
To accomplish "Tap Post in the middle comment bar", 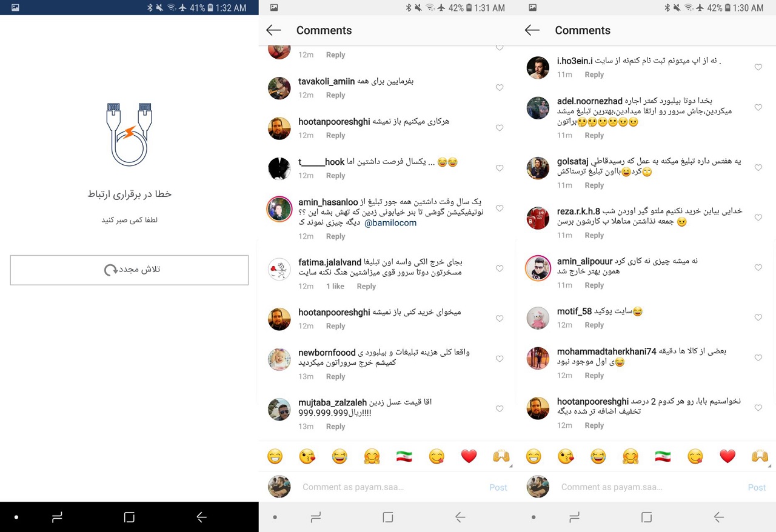I will [498, 487].
